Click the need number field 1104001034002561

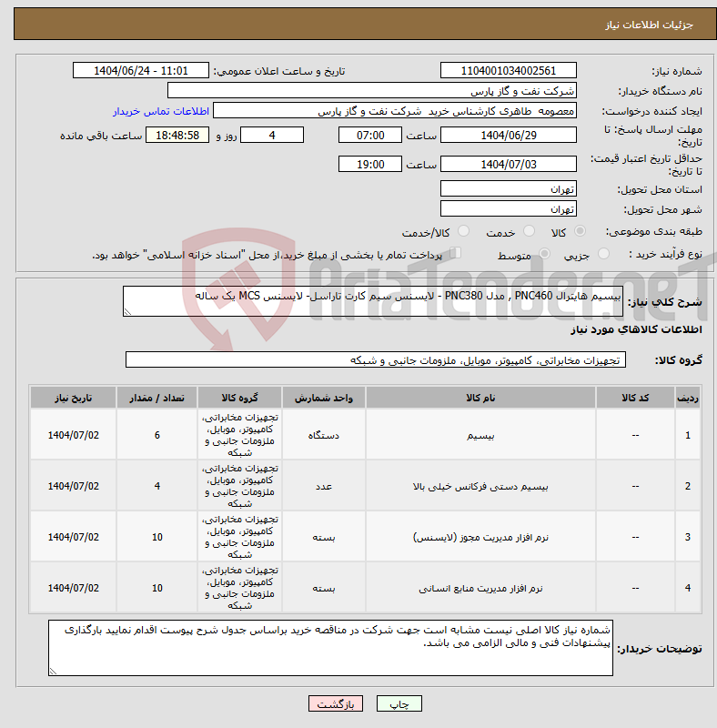click(508, 71)
